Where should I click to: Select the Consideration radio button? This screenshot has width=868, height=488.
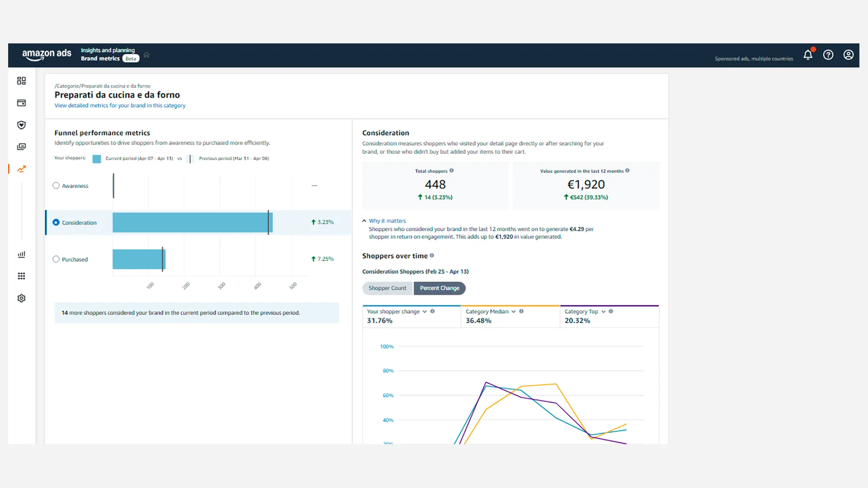coord(56,222)
